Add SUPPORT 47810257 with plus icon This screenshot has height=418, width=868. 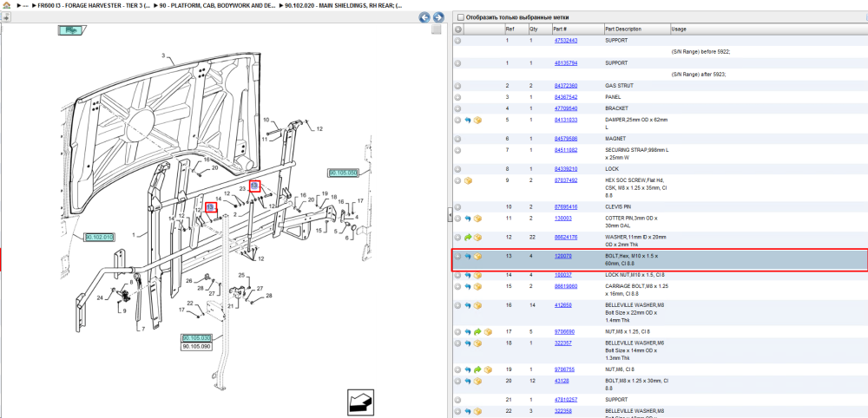(x=457, y=400)
